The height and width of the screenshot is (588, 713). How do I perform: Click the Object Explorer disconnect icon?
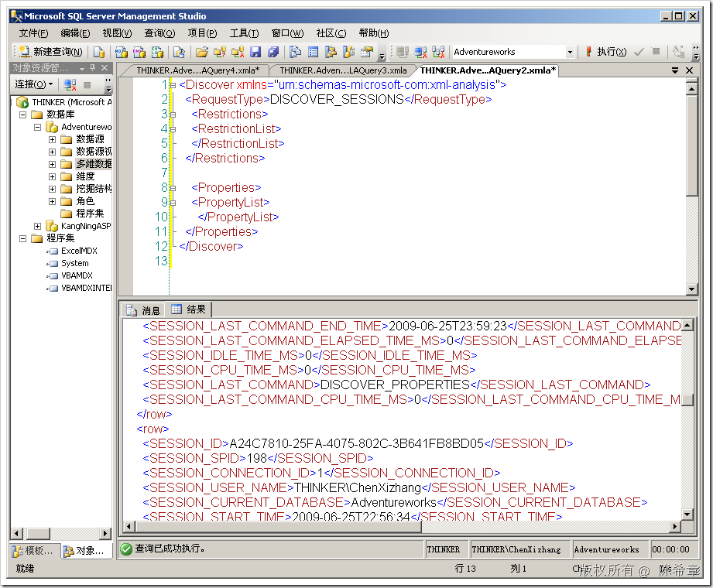[x=70, y=84]
